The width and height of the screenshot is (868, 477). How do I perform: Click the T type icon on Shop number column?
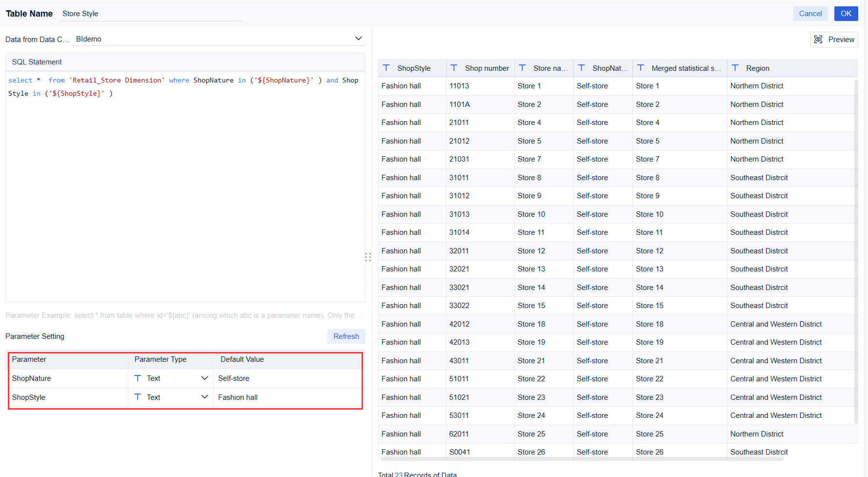point(454,68)
